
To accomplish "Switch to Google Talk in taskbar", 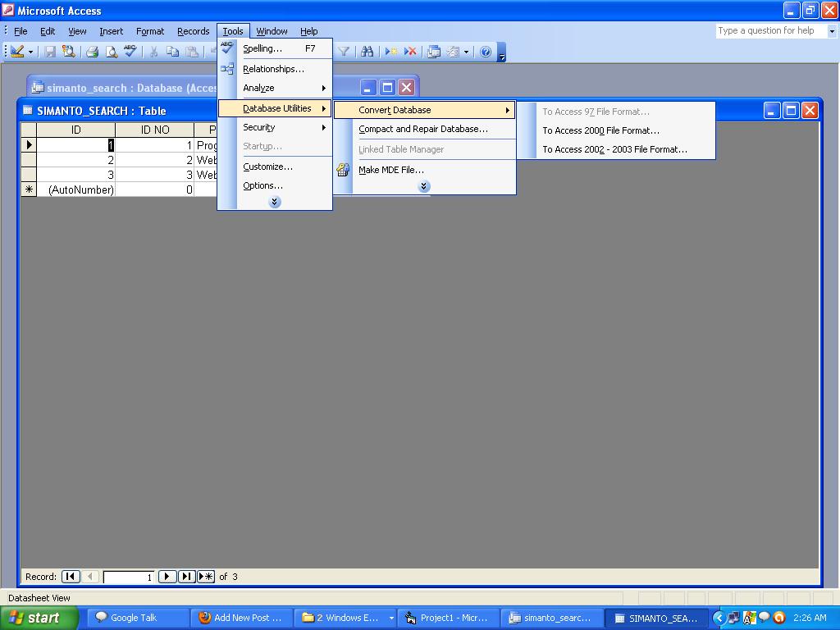I will tap(136, 618).
